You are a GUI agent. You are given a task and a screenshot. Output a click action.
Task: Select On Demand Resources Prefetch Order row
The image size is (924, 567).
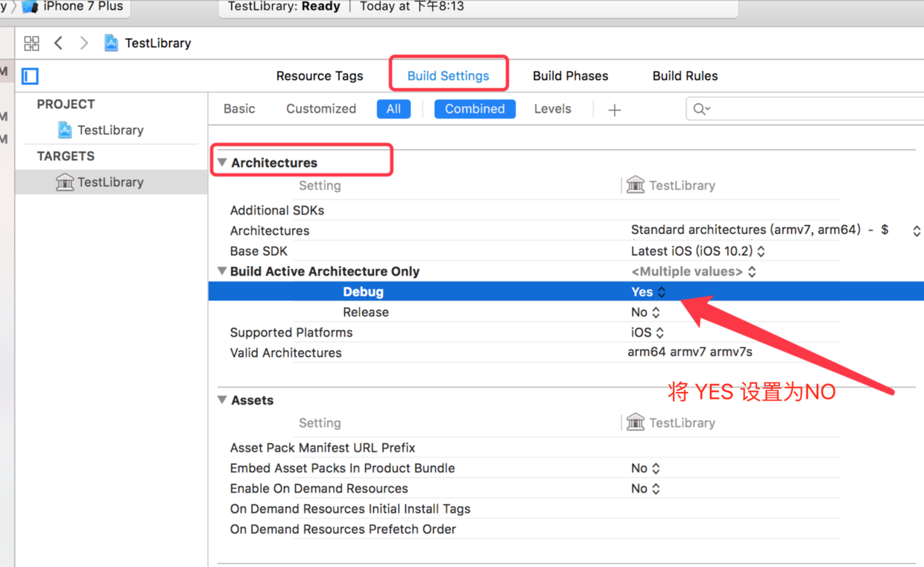343,529
